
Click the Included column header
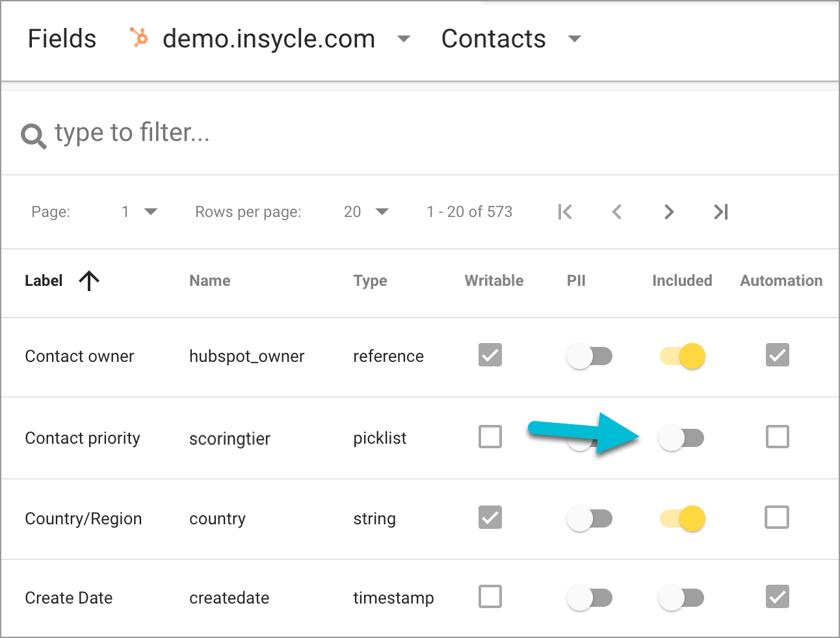pos(682,281)
